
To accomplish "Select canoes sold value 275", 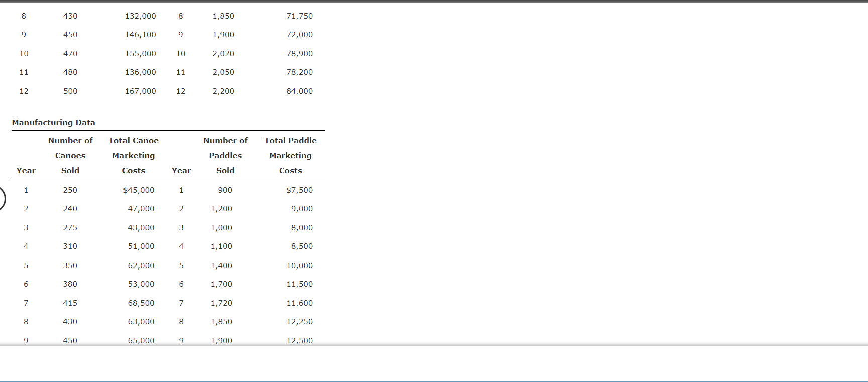I will tap(70, 228).
